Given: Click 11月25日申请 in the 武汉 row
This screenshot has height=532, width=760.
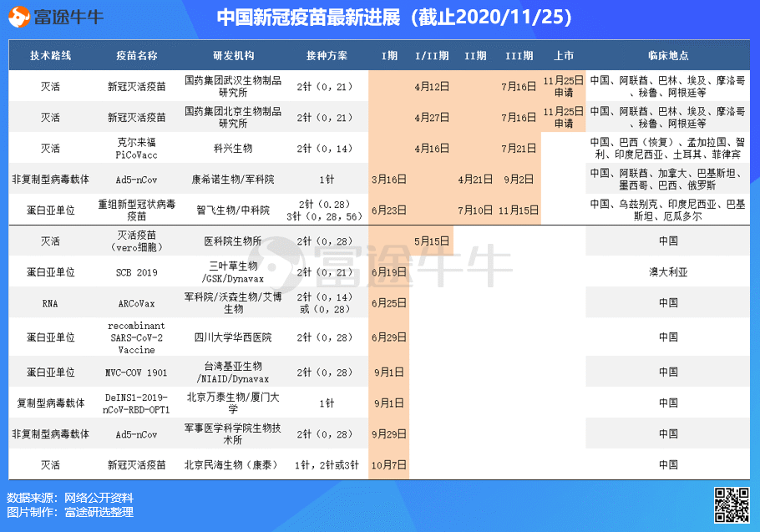Looking at the screenshot, I should pos(564,87).
